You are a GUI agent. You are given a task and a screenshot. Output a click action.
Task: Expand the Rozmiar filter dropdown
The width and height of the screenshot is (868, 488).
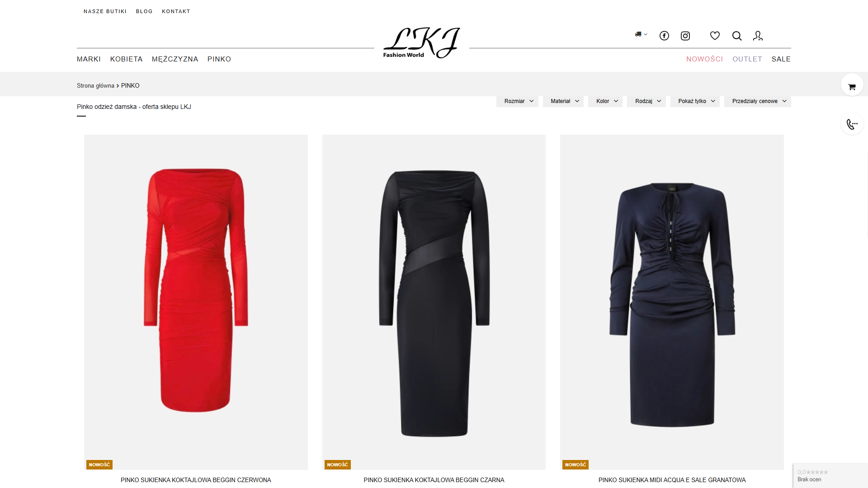pyautogui.click(x=517, y=101)
